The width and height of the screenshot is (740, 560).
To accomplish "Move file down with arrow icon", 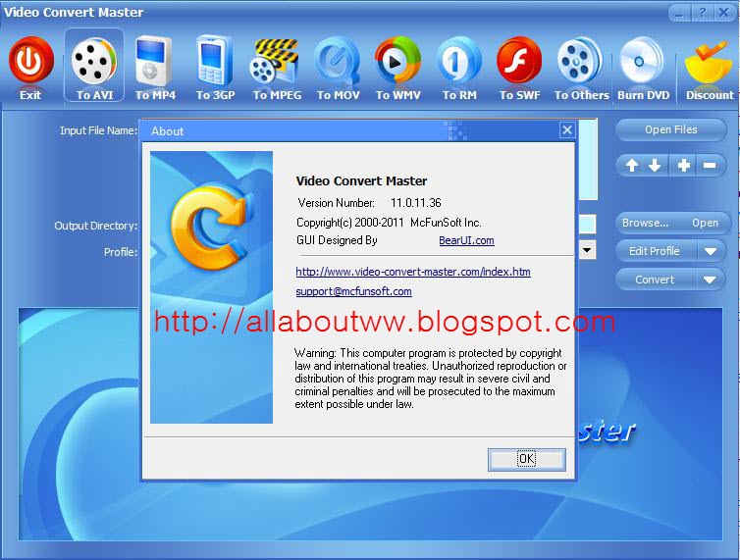I will tap(655, 166).
